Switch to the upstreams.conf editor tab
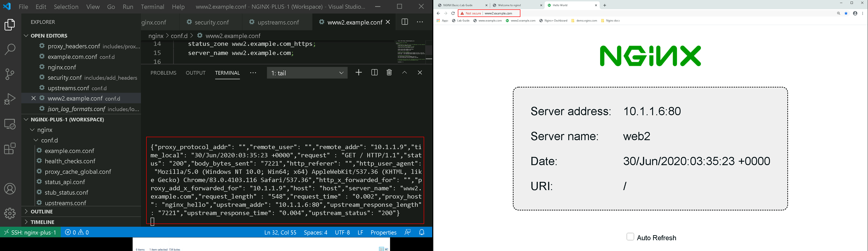The width and height of the screenshot is (868, 251). [x=274, y=23]
